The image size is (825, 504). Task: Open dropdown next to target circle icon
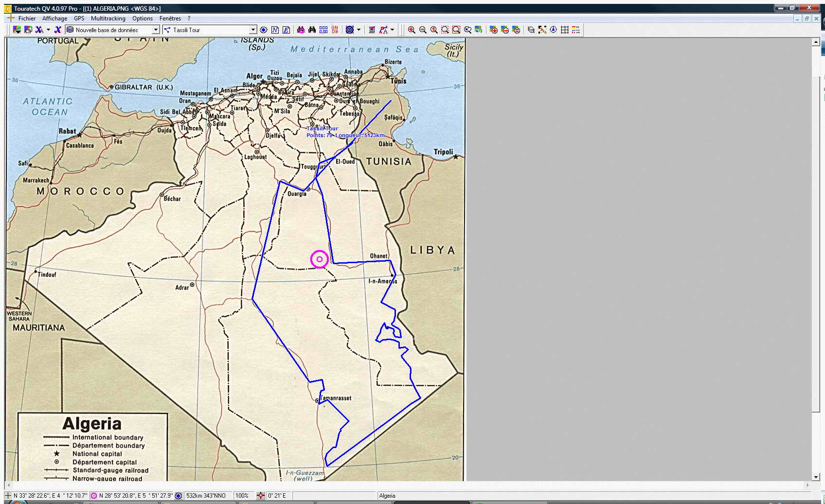pyautogui.click(x=359, y=30)
